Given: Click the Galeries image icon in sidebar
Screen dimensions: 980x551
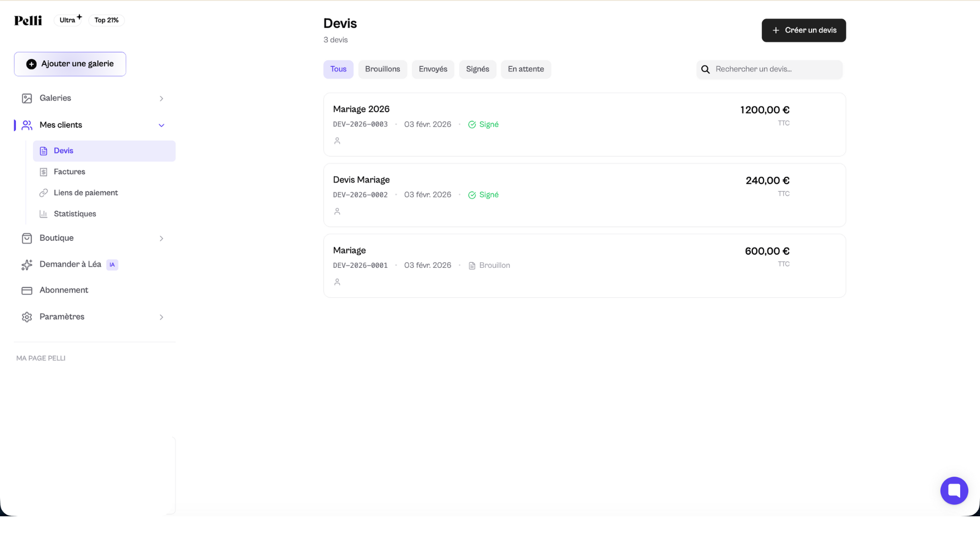Looking at the screenshot, I should click(x=27, y=98).
